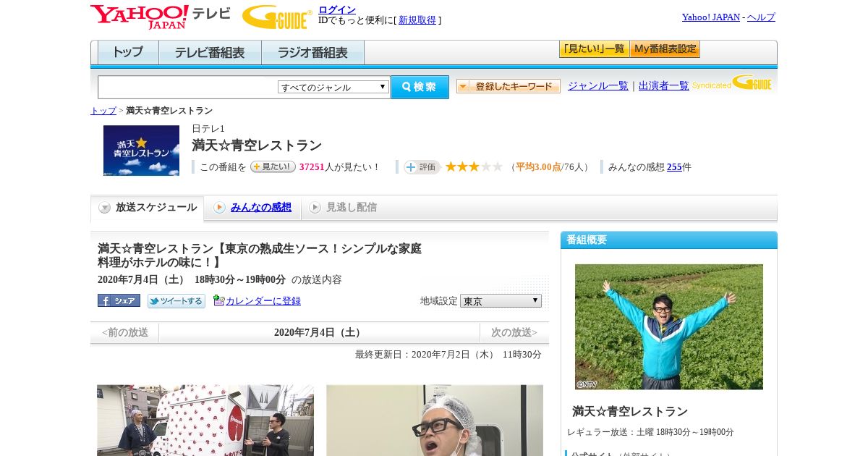Click the みんなの感想 orange play icon
The image size is (868, 456).
pos(219,208)
